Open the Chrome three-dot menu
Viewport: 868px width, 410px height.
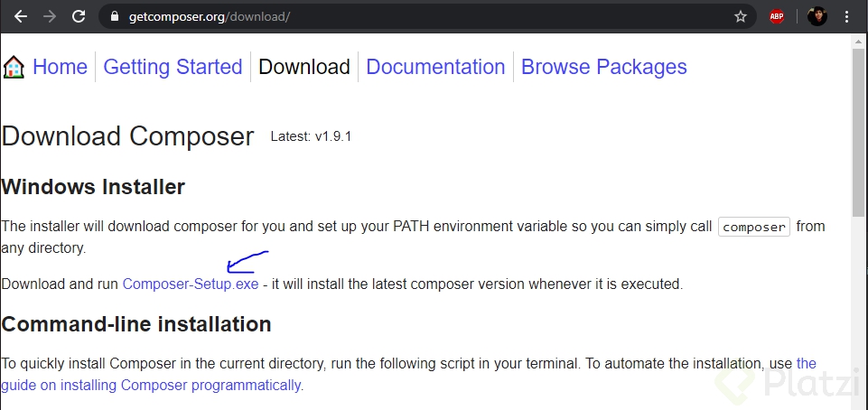coord(847,16)
